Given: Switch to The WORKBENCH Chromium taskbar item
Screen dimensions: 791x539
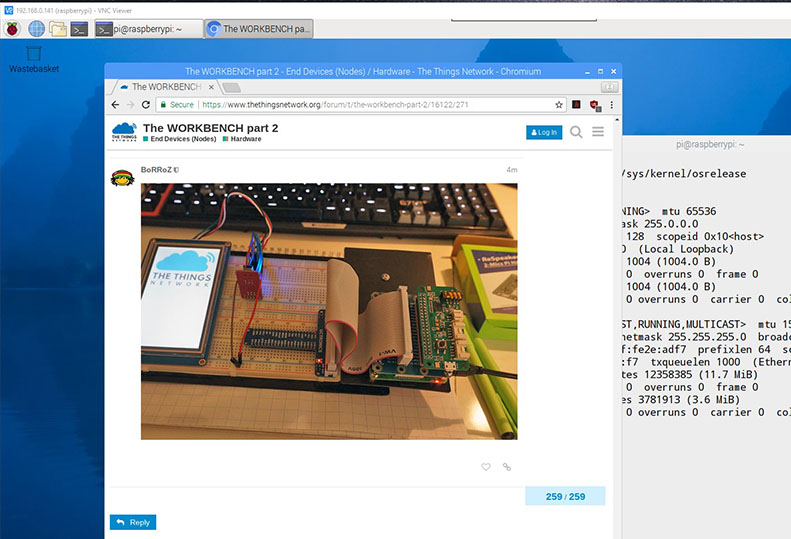Looking at the screenshot, I should pyautogui.click(x=259, y=29).
